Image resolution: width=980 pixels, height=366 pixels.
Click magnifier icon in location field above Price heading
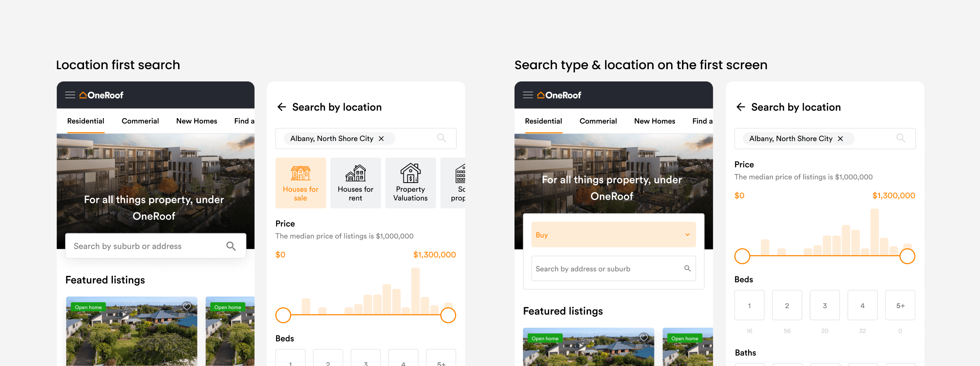point(901,138)
